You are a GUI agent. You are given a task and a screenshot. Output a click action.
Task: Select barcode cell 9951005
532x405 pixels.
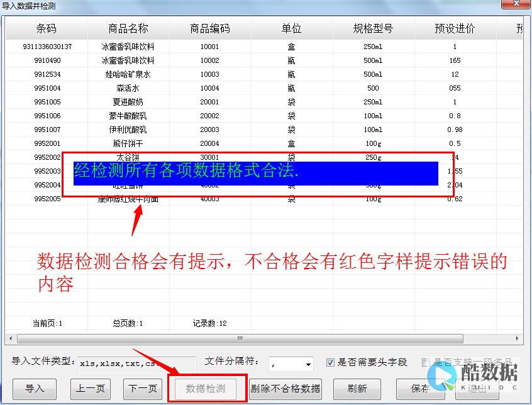[x=47, y=102]
